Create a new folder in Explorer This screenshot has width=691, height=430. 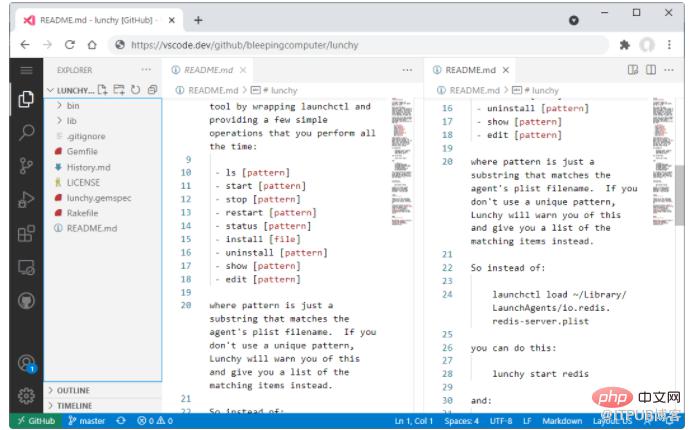coord(119,90)
